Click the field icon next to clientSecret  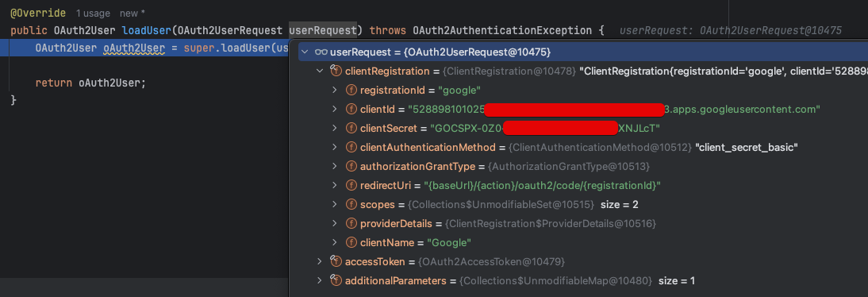351,129
